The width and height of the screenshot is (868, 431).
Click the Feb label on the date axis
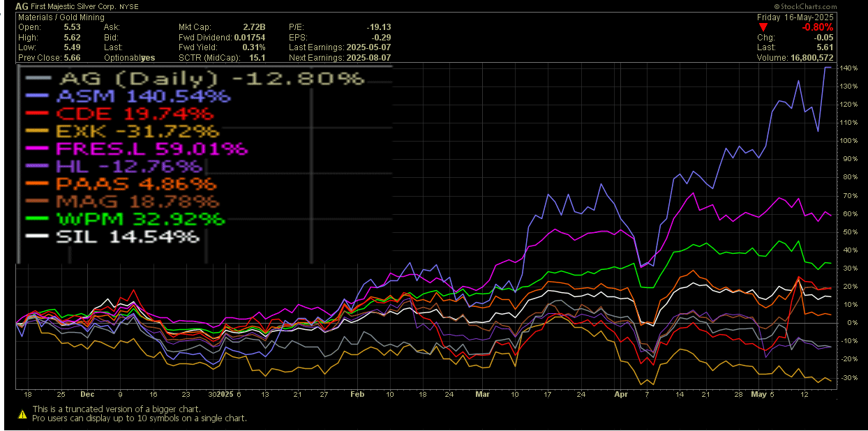pos(357,394)
